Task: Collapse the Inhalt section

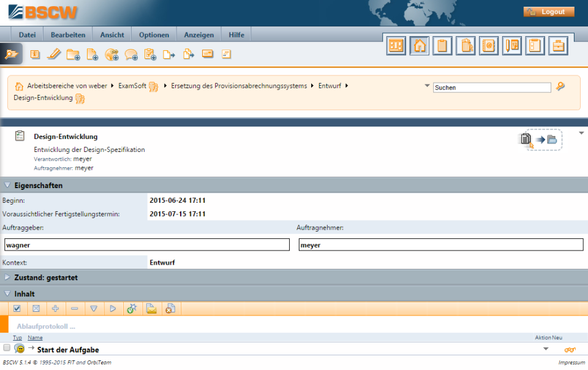Action: coord(7,293)
